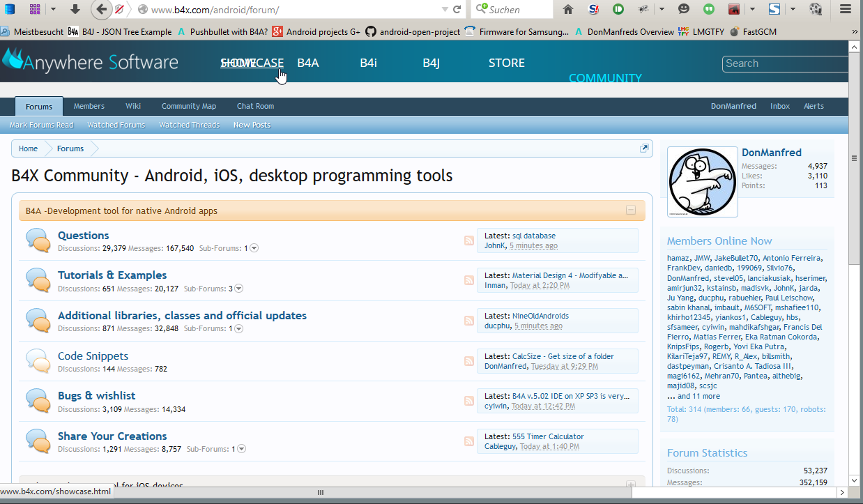This screenshot has height=504, width=863.
Task: Open the Firefox hamburger menu
Action: coord(846,9)
